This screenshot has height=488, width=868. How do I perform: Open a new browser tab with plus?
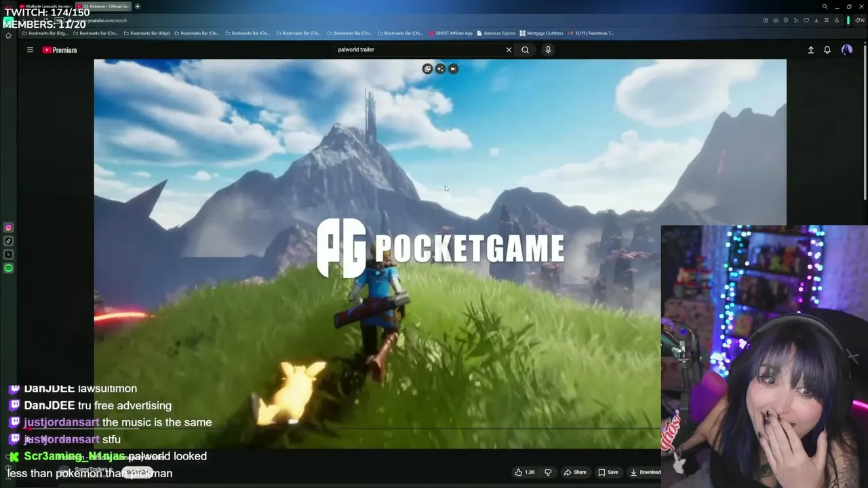(x=138, y=6)
